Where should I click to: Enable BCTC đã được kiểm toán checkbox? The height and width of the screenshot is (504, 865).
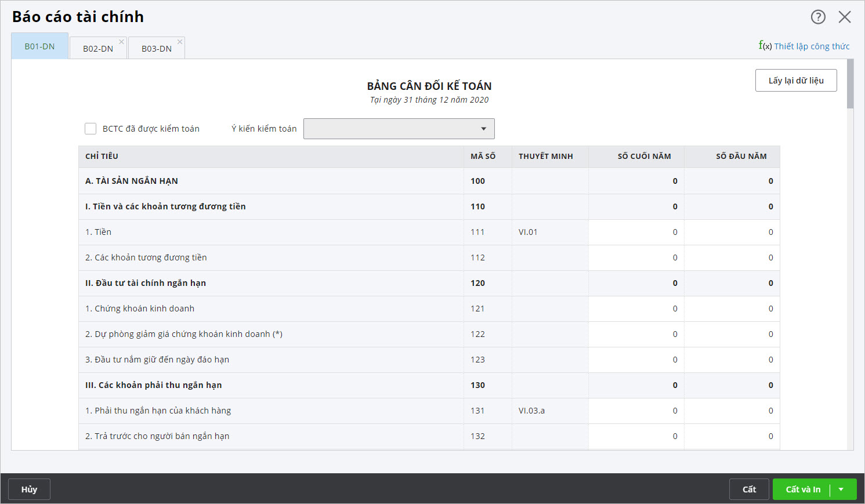91,129
